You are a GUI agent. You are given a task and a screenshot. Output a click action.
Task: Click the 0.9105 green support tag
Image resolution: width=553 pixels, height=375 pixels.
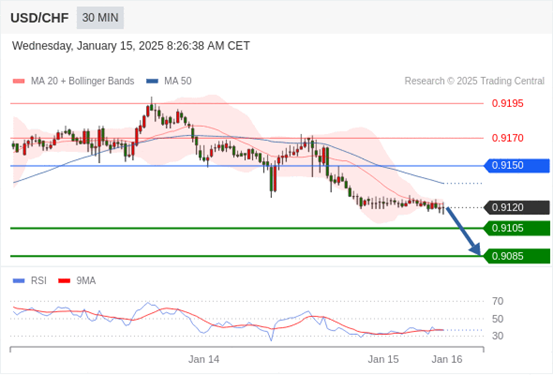tap(517, 228)
